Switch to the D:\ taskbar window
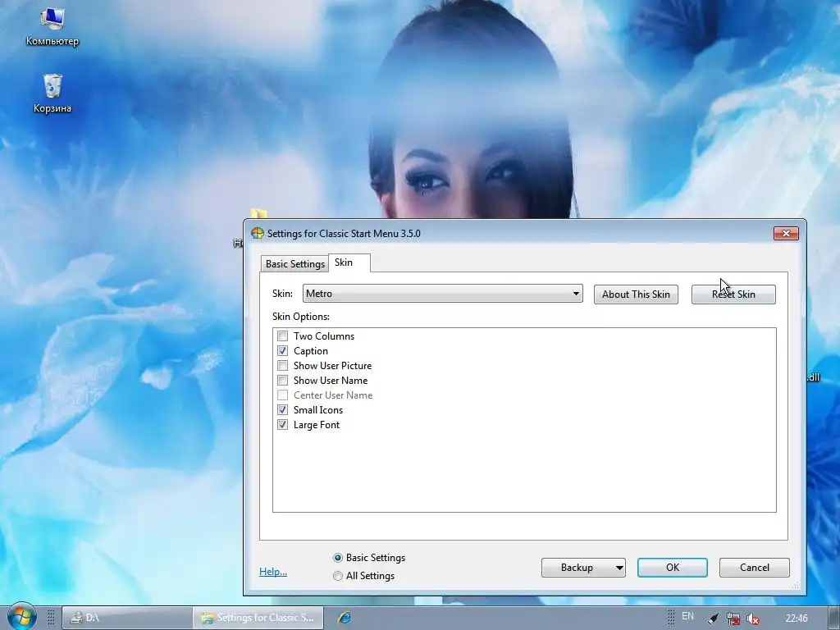 [127, 618]
